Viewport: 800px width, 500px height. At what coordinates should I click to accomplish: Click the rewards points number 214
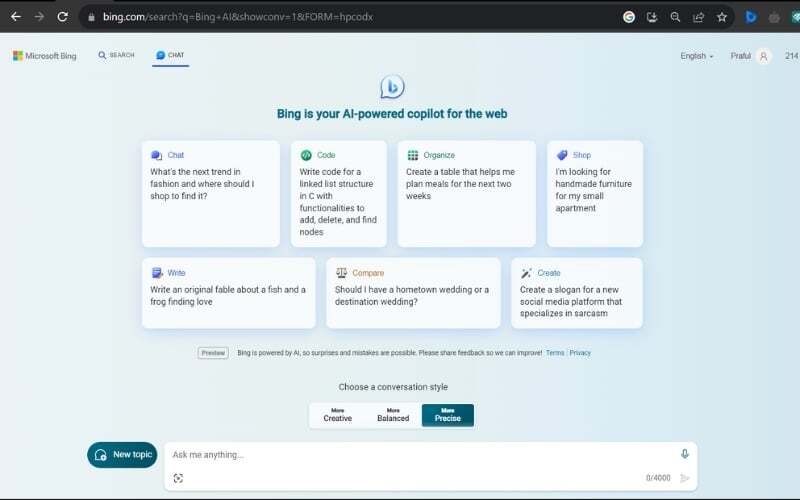792,56
